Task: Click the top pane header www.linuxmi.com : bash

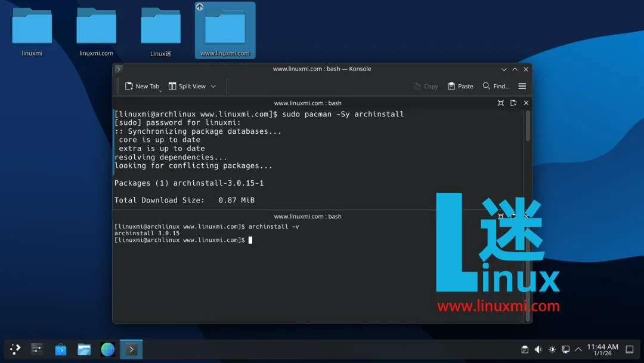Action: pos(308,103)
